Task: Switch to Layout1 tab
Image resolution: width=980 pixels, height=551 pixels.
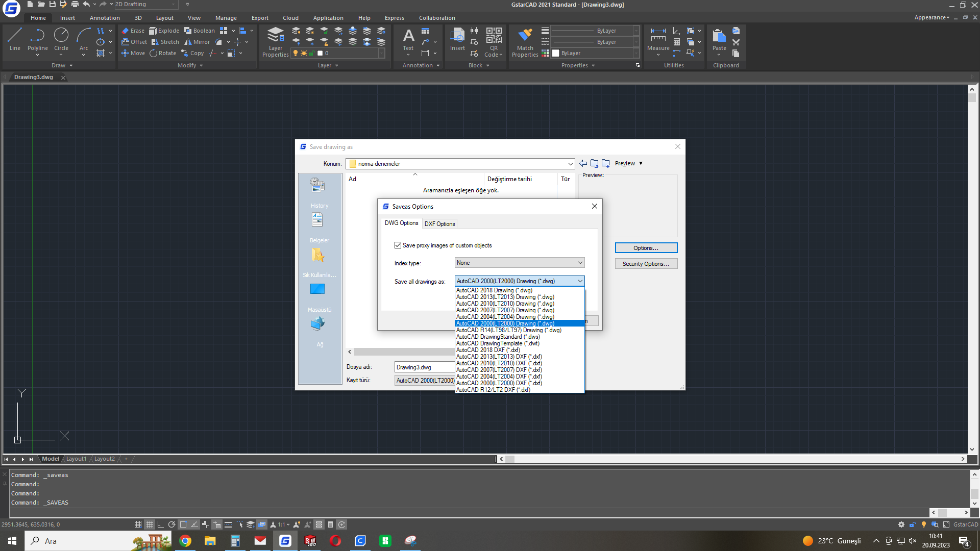Action: 77,459
